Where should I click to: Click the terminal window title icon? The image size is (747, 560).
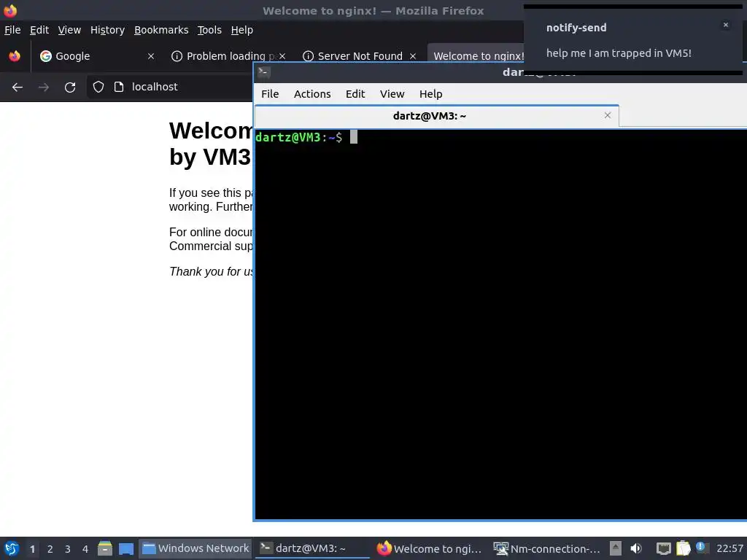[x=263, y=72]
